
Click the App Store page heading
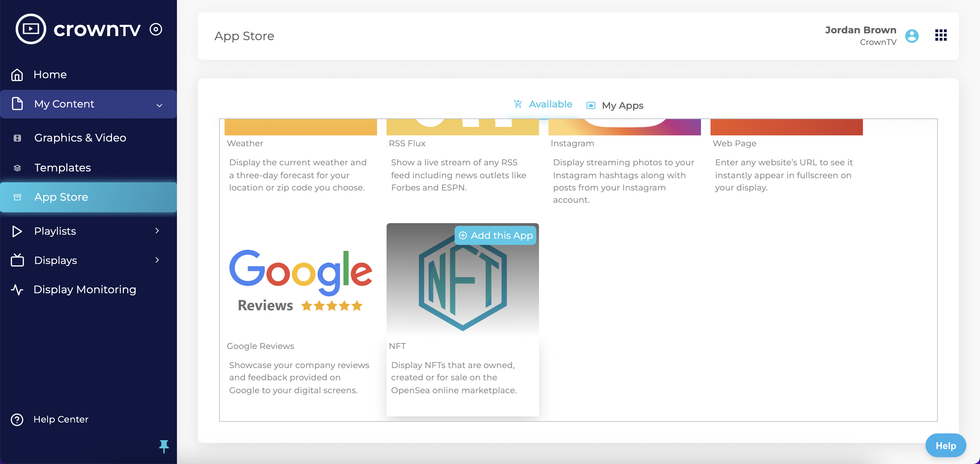[244, 36]
